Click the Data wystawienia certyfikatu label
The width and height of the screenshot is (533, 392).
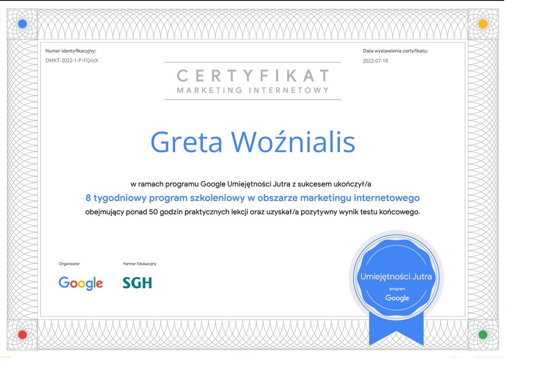coord(395,51)
